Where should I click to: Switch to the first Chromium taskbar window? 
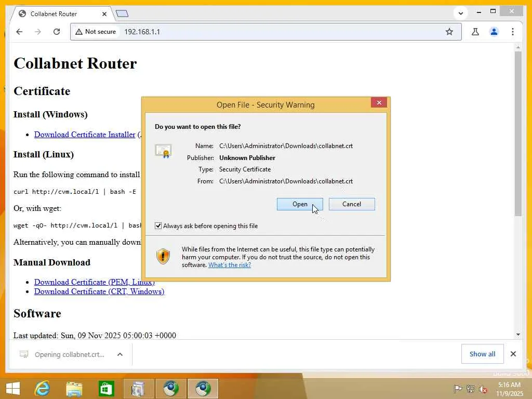170,389
